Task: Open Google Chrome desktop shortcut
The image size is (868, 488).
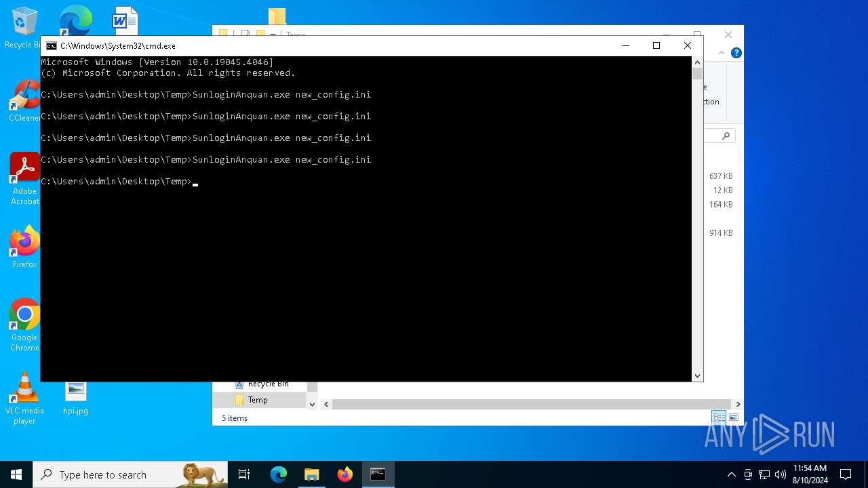Action: pos(24,325)
